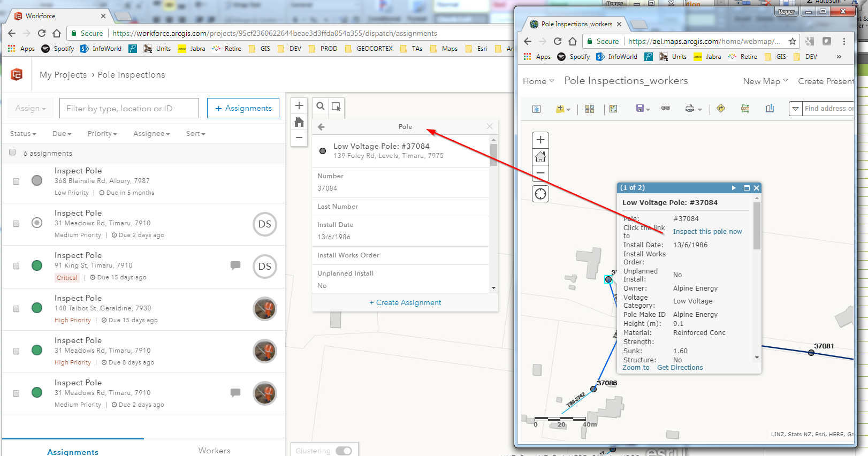
Task: Zoom out on the Workforce map
Action: click(x=299, y=138)
